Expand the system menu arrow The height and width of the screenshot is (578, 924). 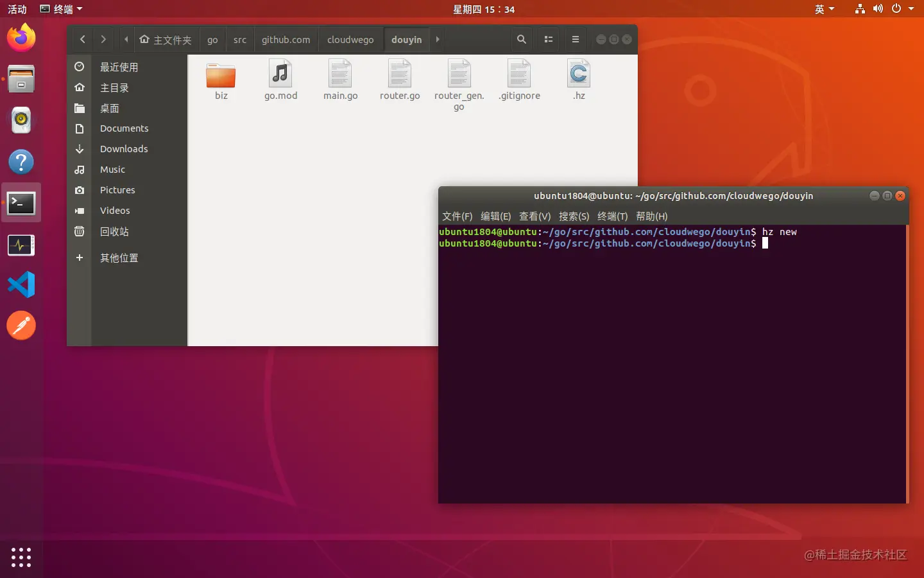(911, 9)
